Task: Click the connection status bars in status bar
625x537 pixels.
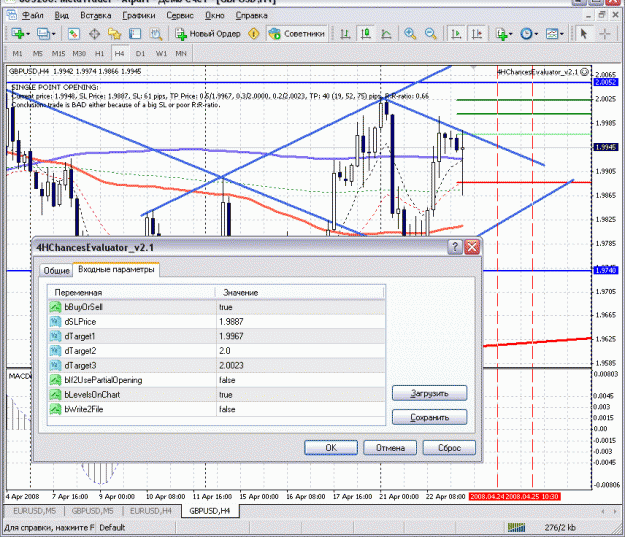Action: [x=516, y=528]
